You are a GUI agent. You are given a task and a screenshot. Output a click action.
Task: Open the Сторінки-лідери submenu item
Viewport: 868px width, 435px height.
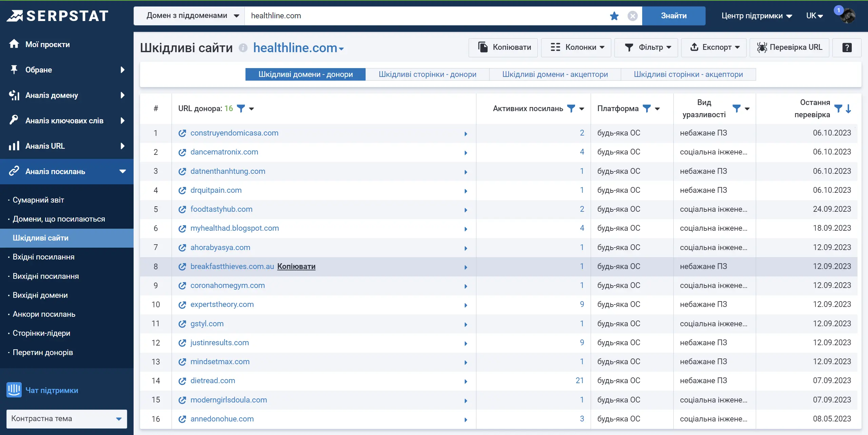41,333
